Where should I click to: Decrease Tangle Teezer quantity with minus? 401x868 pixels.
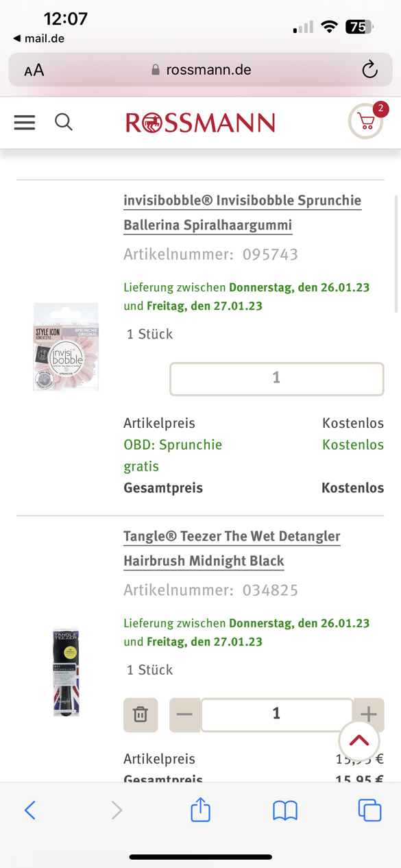184,715
